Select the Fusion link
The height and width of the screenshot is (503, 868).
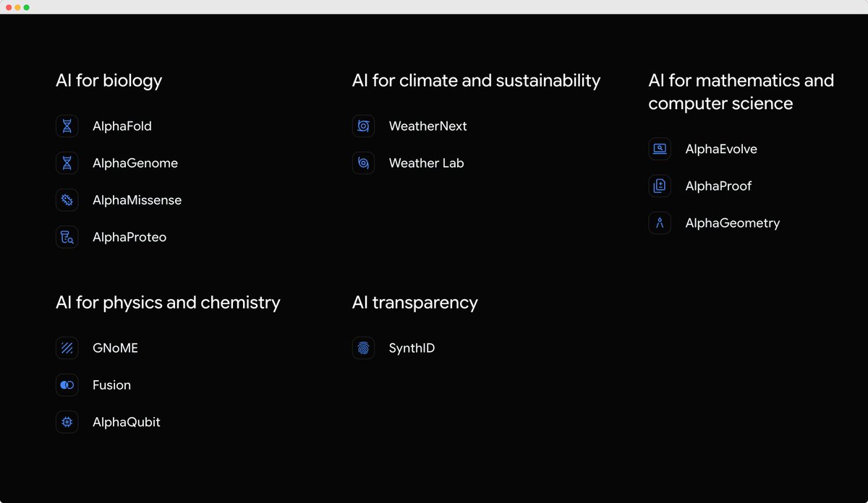click(x=112, y=385)
